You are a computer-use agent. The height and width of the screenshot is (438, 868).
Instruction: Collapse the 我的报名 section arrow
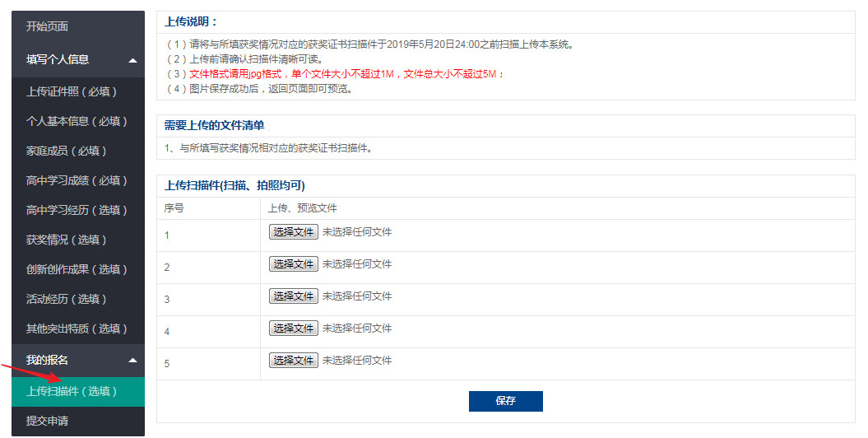pos(132,361)
